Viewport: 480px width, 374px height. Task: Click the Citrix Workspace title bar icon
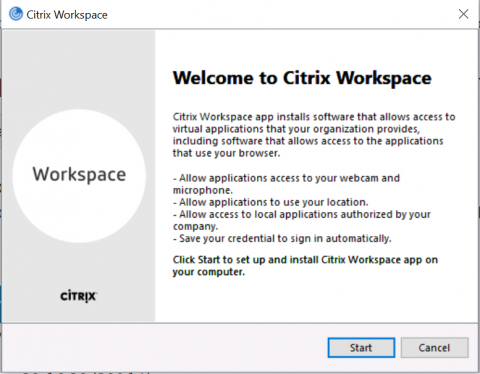tap(16, 14)
